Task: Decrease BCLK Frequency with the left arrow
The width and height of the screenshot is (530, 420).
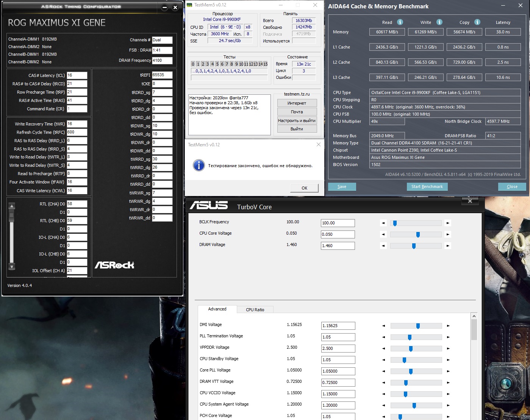Action: pos(383,223)
